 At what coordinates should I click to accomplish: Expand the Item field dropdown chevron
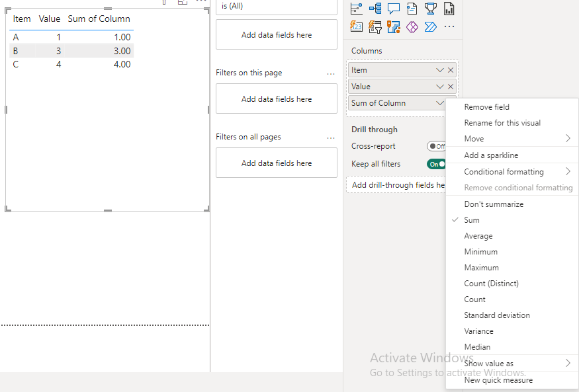pyautogui.click(x=440, y=70)
